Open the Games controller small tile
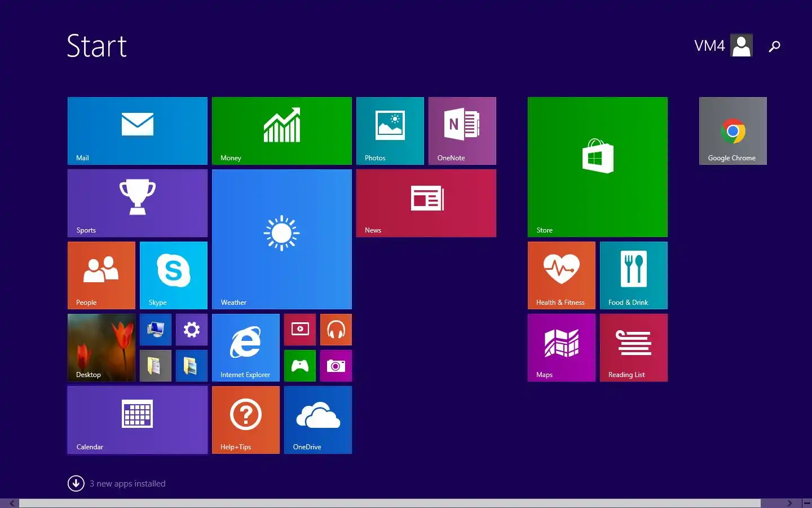This screenshot has width=812, height=508. pos(300,366)
